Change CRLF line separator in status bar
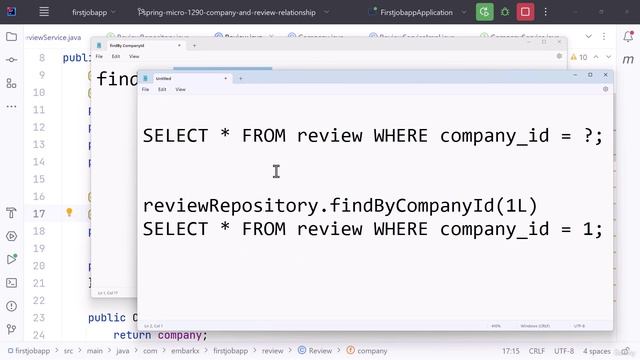 (x=536, y=351)
